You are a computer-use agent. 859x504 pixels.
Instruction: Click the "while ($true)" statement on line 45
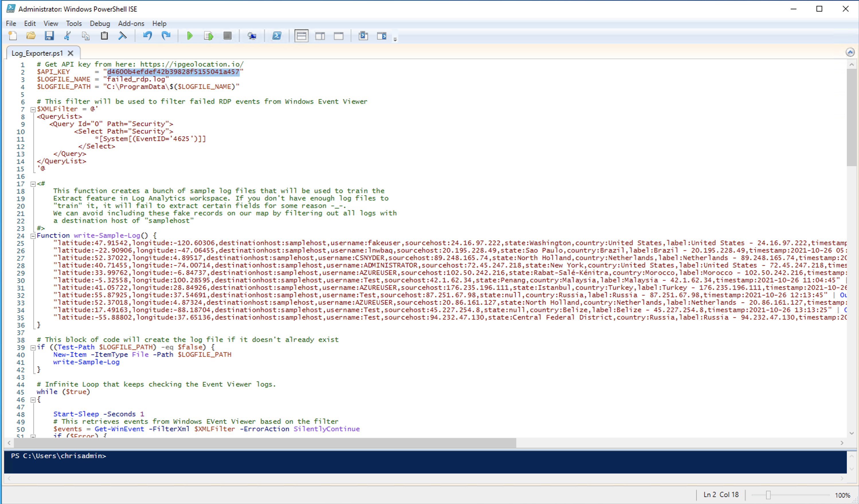(63, 392)
